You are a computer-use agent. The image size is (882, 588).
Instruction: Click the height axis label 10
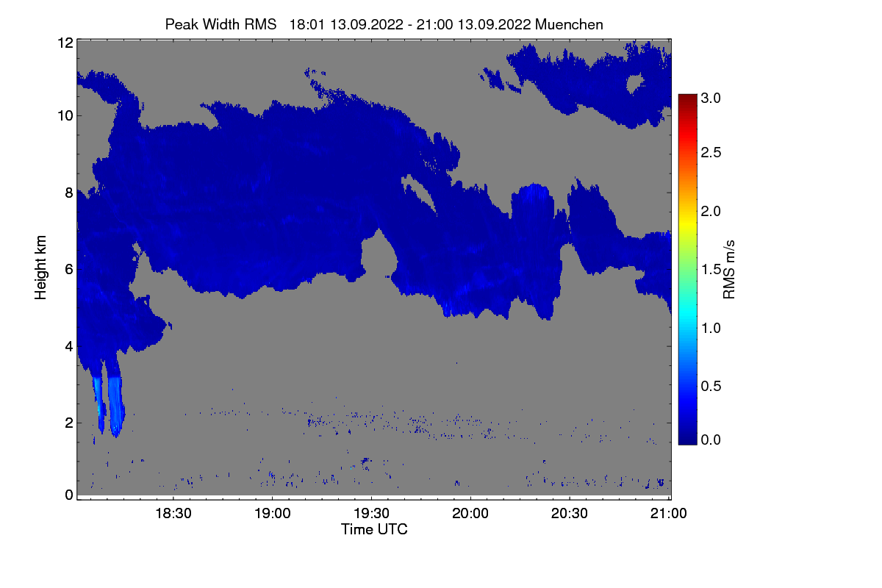click(x=65, y=115)
